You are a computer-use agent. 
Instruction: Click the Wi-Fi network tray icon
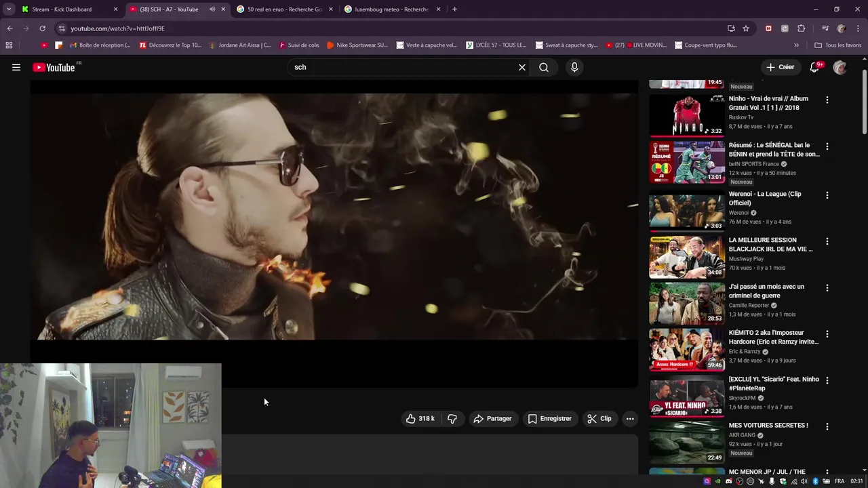794,481
